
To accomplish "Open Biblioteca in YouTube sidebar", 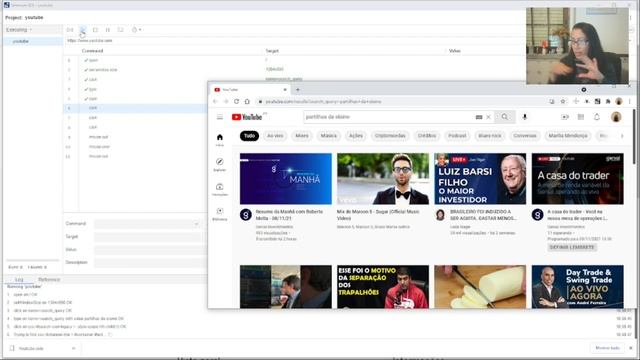I will tap(220, 214).
